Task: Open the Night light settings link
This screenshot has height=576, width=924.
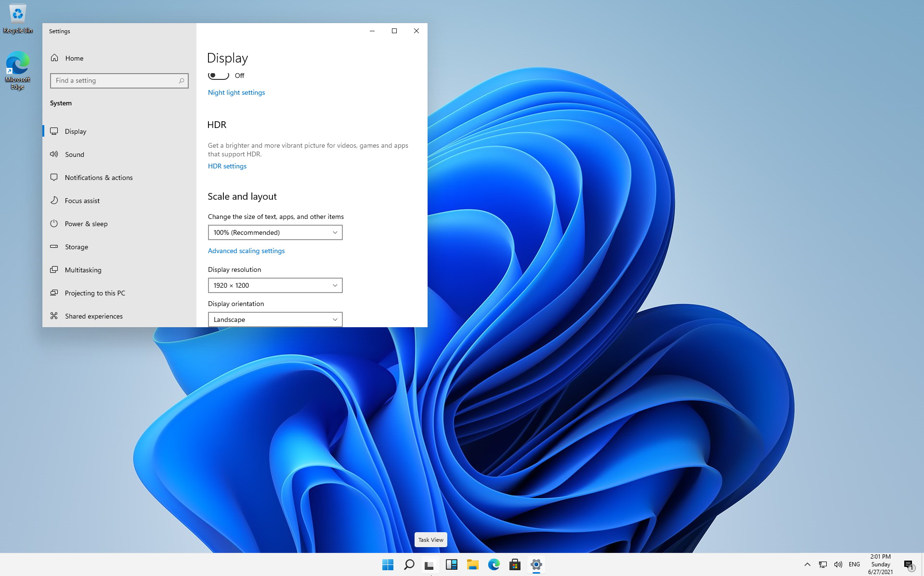Action: tap(236, 92)
